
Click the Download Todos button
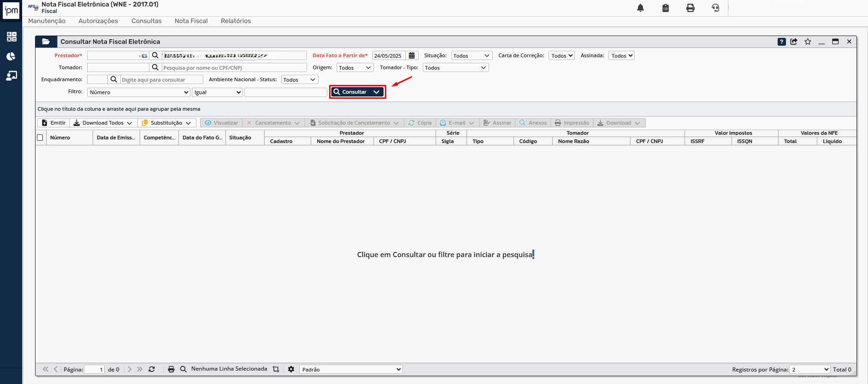103,123
